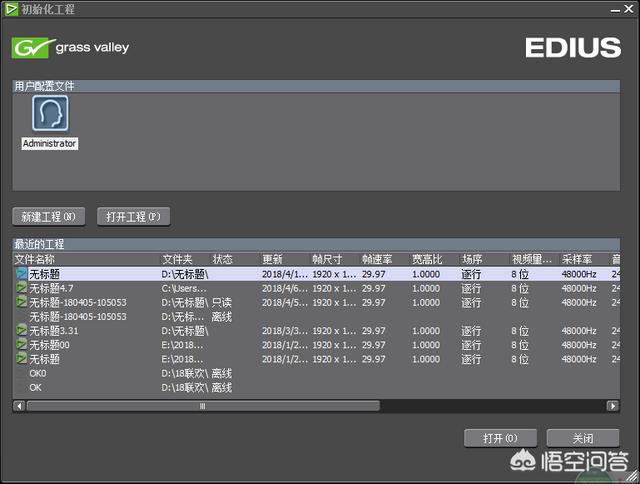Select the OK0 offline project
The width and height of the screenshot is (640, 484).
(316, 373)
